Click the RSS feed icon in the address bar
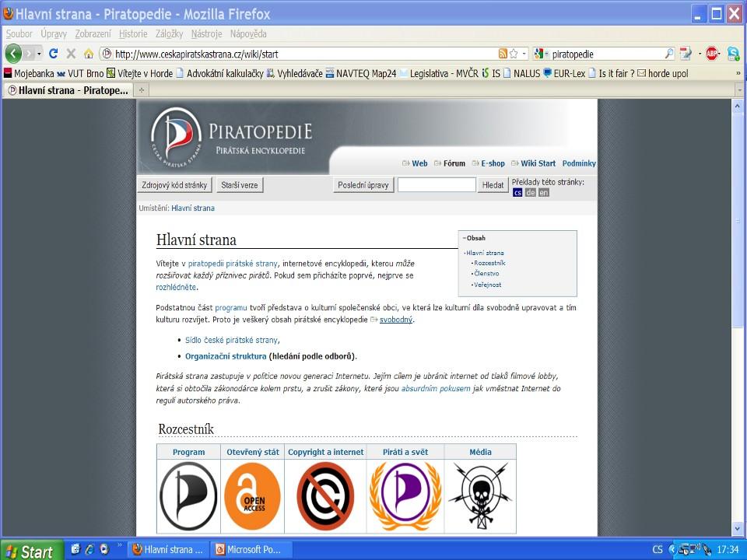 [x=503, y=54]
